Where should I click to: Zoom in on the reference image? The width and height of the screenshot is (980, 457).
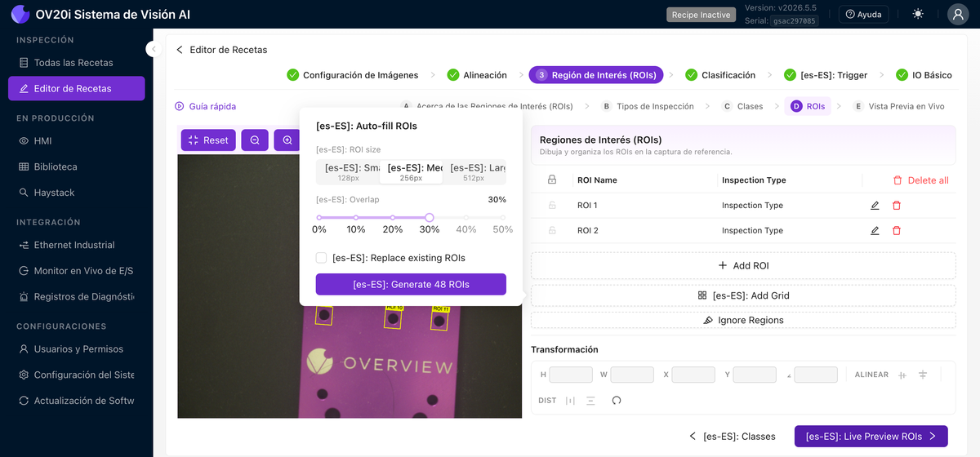pos(287,140)
